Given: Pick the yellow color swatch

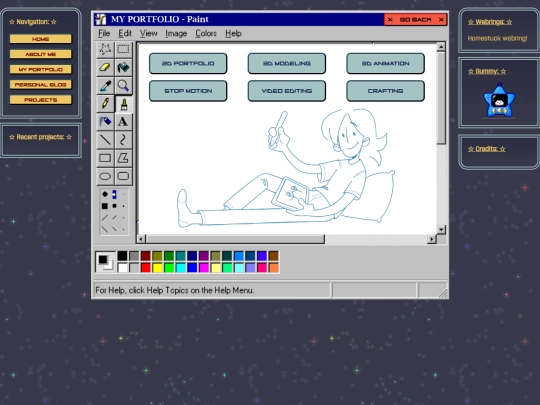Looking at the screenshot, I should (x=157, y=268).
